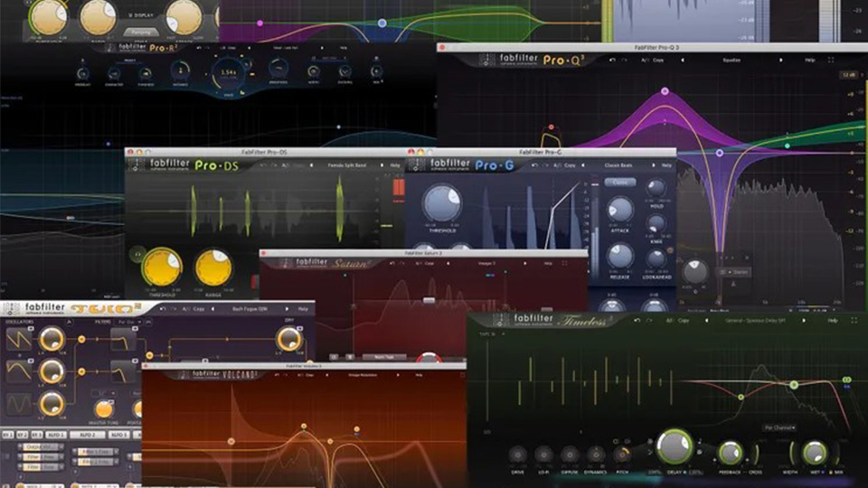Click the Pro-DS Range knob
The width and height of the screenshot is (868, 488).
coord(213,268)
